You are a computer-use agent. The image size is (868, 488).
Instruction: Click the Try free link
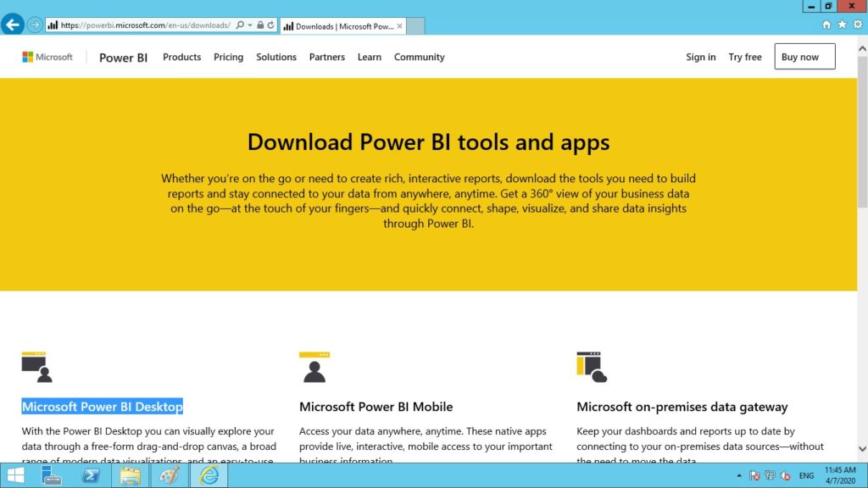(x=744, y=57)
